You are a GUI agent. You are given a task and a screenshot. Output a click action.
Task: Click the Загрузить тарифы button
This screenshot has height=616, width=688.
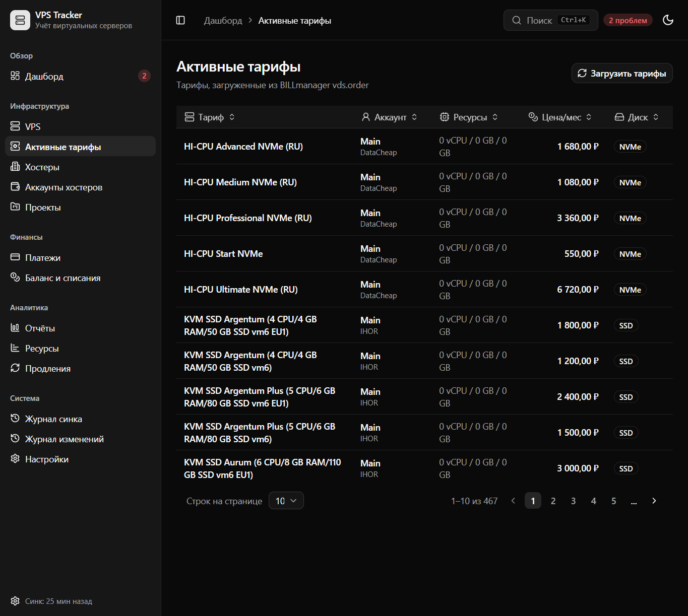[622, 73]
